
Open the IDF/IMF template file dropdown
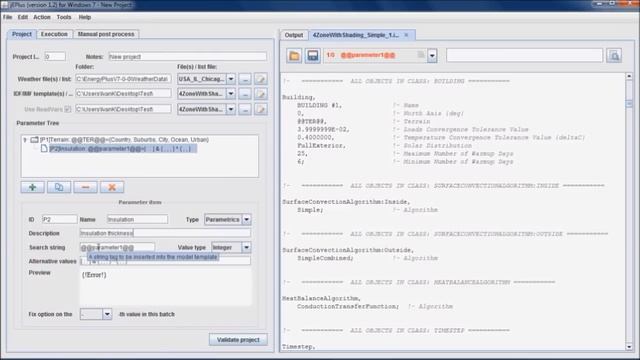coord(231,94)
